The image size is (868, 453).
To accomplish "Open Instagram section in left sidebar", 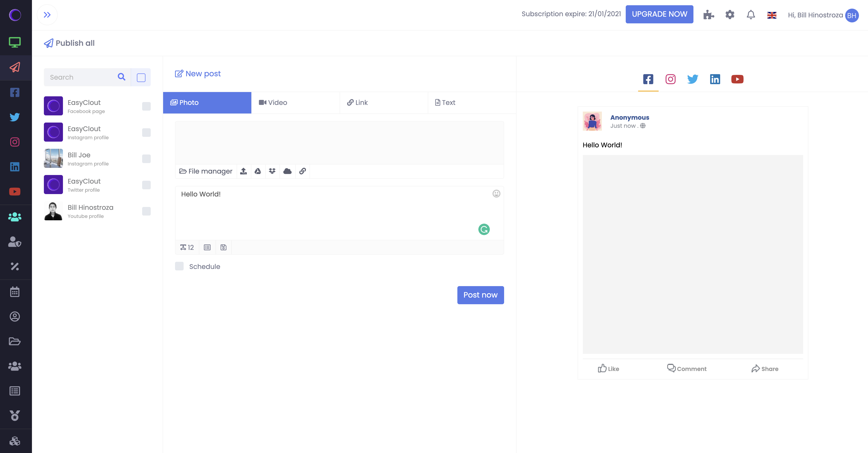I will point(15,142).
